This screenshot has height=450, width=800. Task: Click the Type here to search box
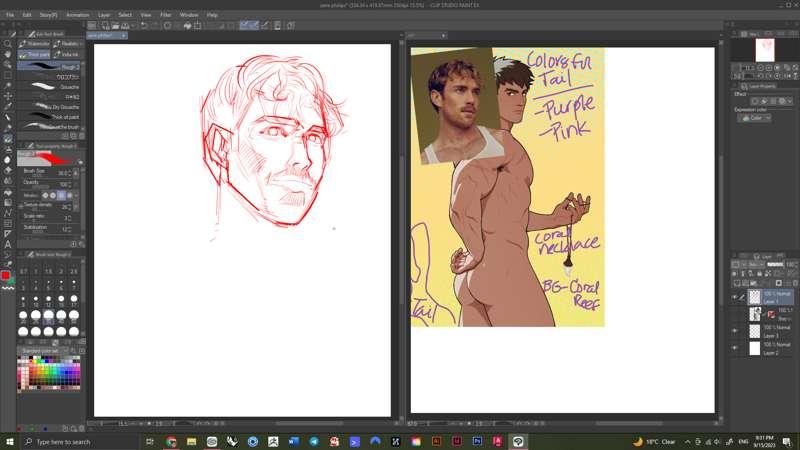coord(79,442)
